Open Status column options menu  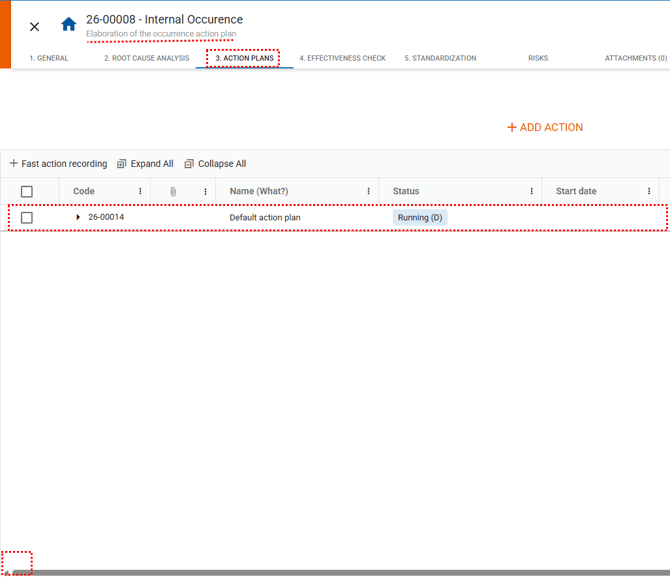[532, 192]
